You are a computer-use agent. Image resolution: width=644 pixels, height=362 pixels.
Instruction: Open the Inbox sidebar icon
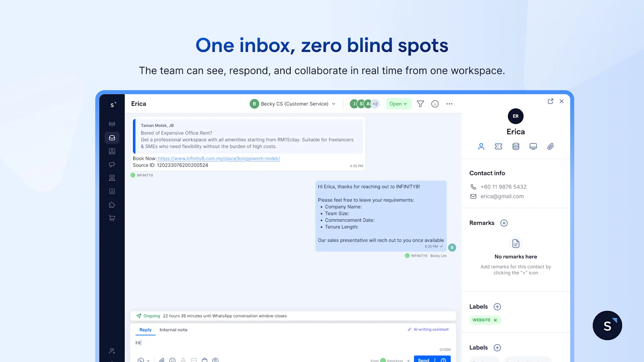coord(112,138)
